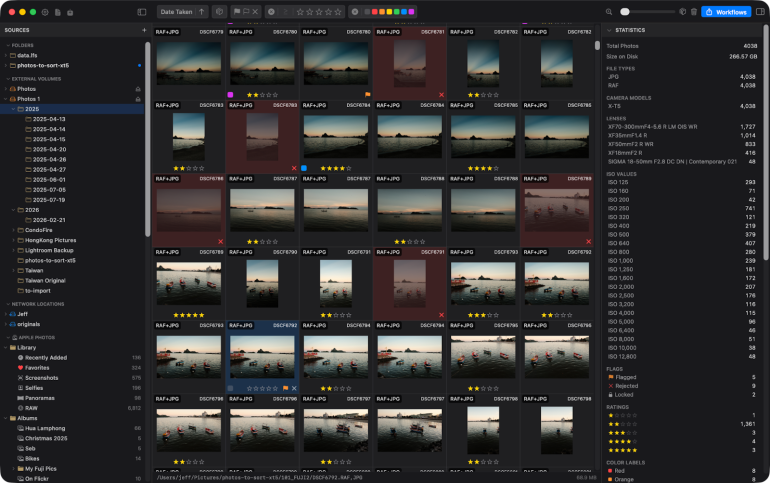Filter by blue color label

[404, 12]
